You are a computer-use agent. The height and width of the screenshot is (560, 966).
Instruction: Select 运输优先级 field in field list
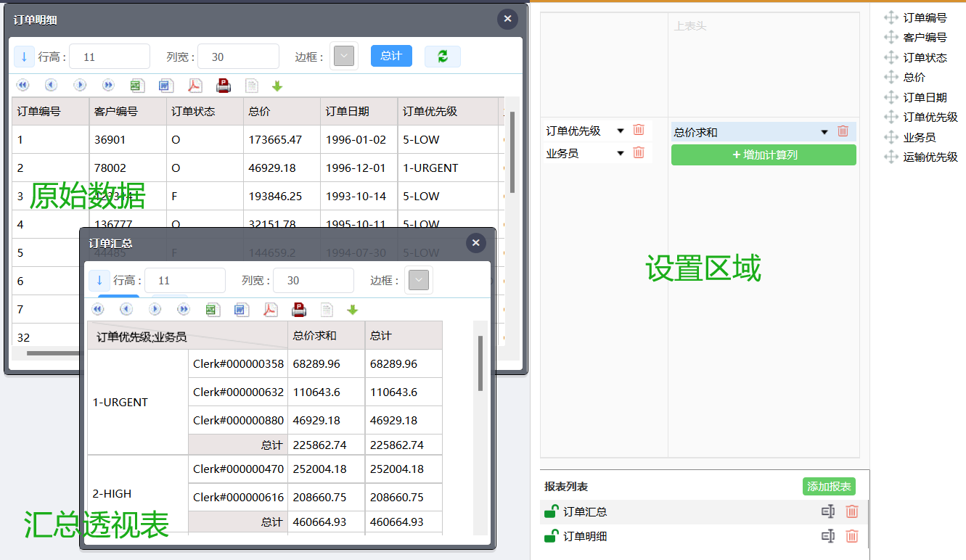pyautogui.click(x=930, y=157)
